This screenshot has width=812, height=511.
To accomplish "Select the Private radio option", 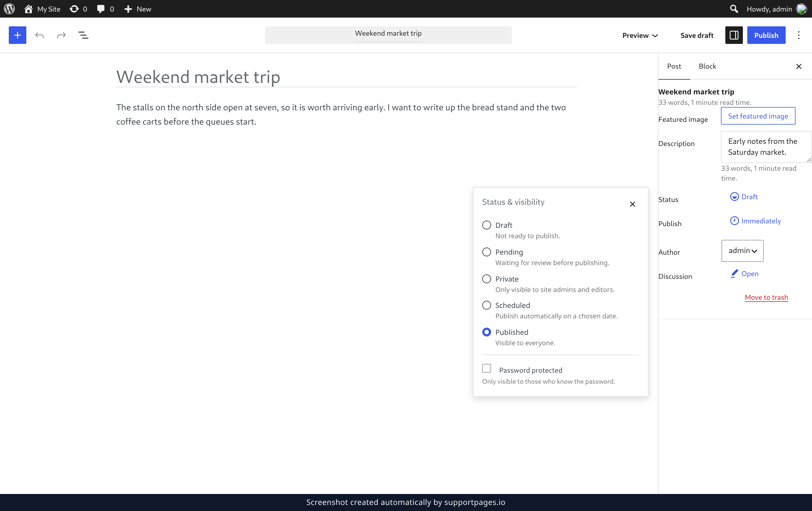I will (x=486, y=279).
